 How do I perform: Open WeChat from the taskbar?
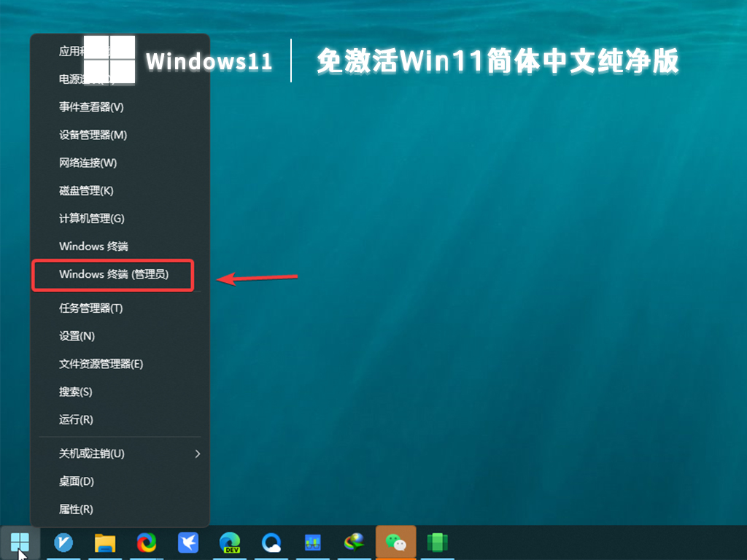396,543
